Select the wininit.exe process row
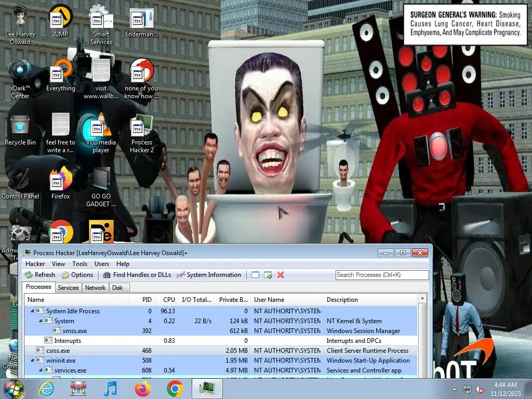 pos(221,361)
